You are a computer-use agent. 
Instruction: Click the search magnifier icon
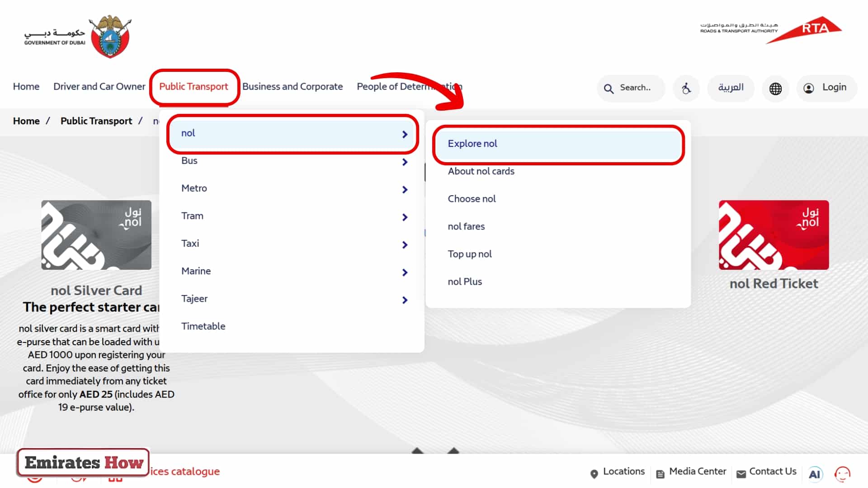coord(609,89)
